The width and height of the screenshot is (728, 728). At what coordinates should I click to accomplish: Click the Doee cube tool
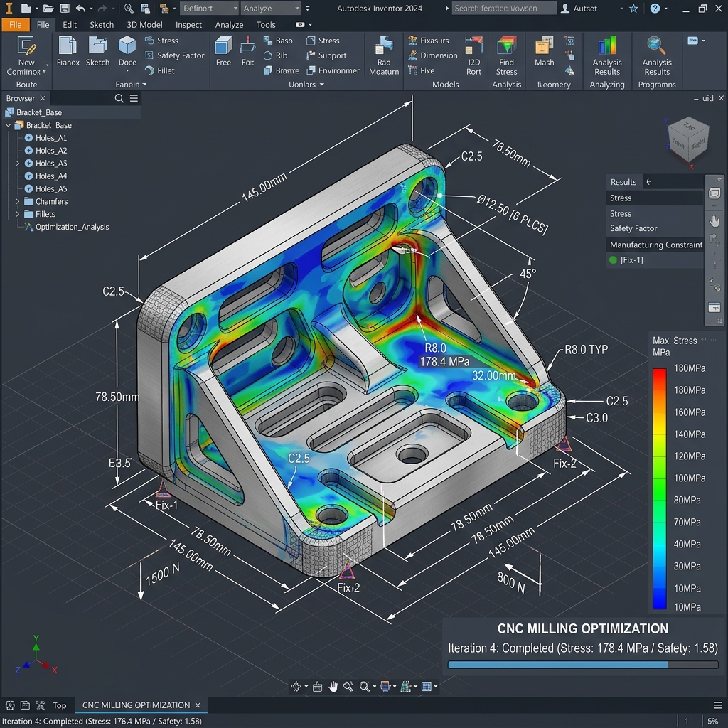(127, 46)
